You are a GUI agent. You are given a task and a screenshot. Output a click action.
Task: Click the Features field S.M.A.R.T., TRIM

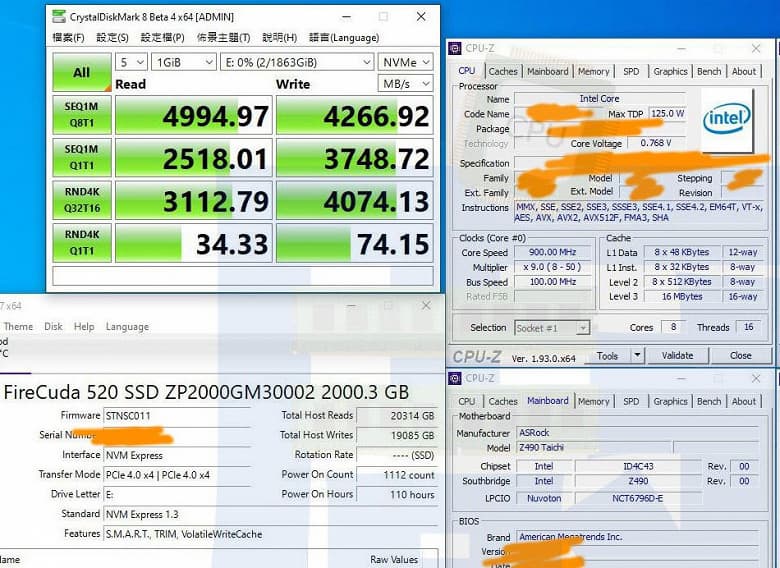point(270,534)
